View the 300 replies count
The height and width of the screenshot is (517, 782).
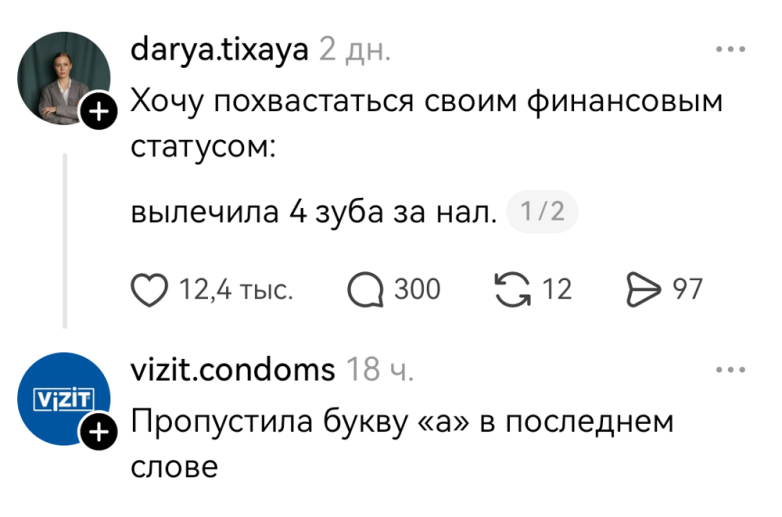tap(417, 290)
